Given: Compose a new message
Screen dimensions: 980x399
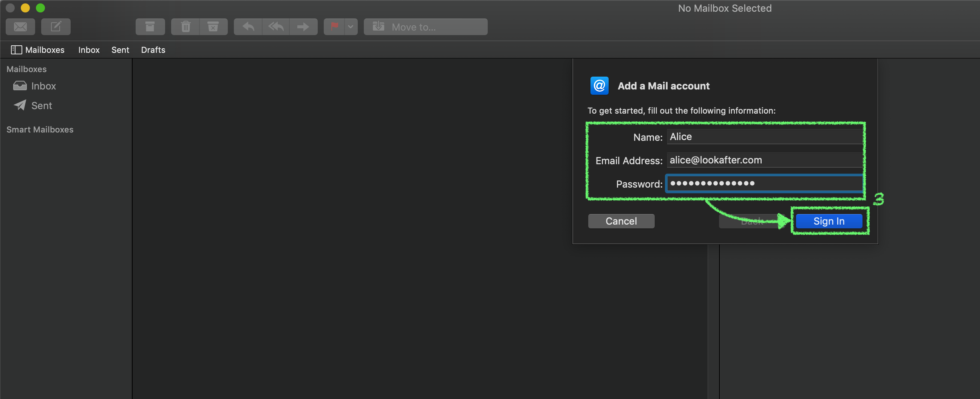Looking at the screenshot, I should (56, 27).
